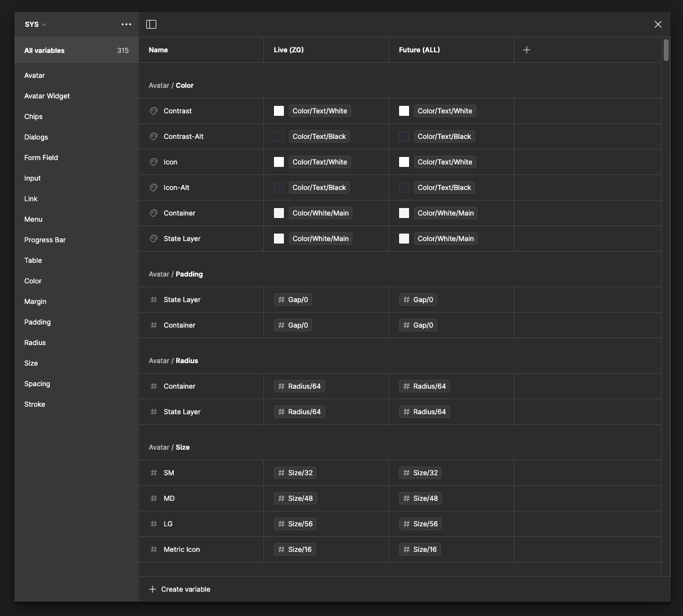Close the variables dialog
Screen dimensions: 683x616
coord(658,24)
